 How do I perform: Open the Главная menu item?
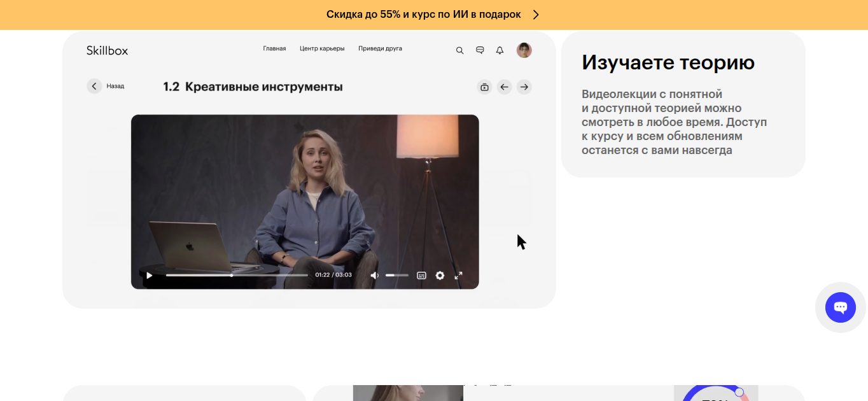(x=274, y=48)
